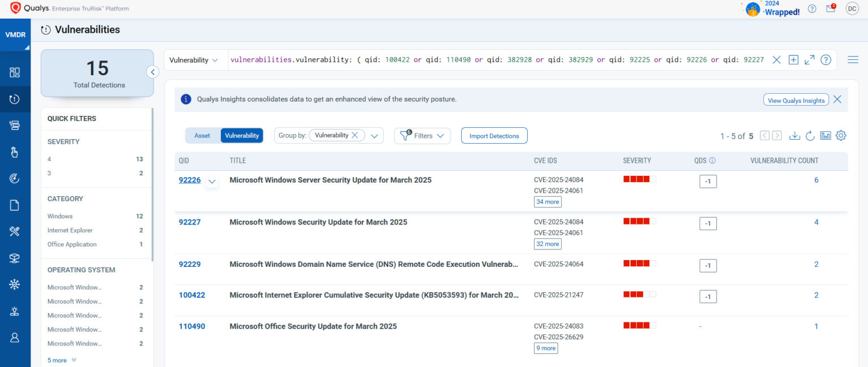Download the detection results
Viewport: 868px width, 367px height.
tap(795, 136)
